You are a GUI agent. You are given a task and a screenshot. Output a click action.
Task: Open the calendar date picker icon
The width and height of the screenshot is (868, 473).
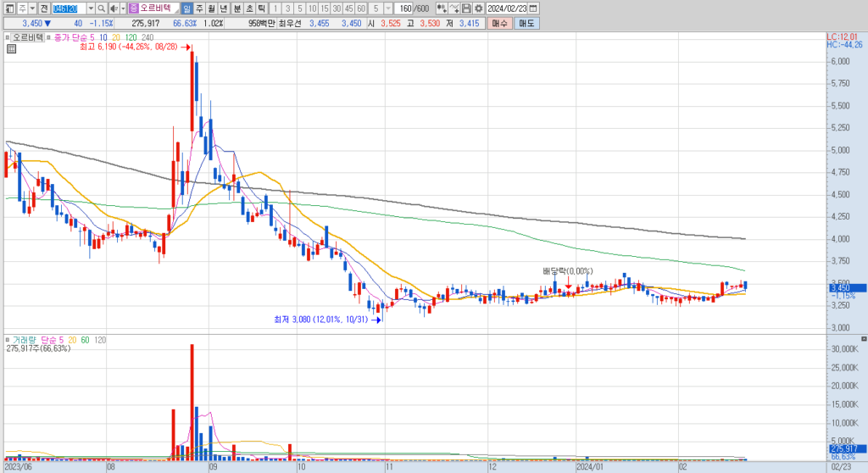click(x=533, y=8)
